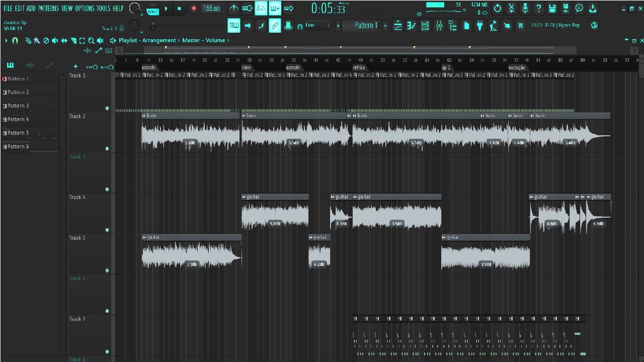
Task: Toggle the metronome icon
Action: coord(234,9)
